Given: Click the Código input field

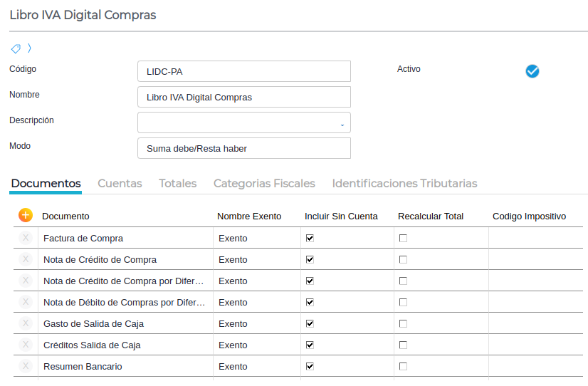Looking at the screenshot, I should [x=243, y=71].
